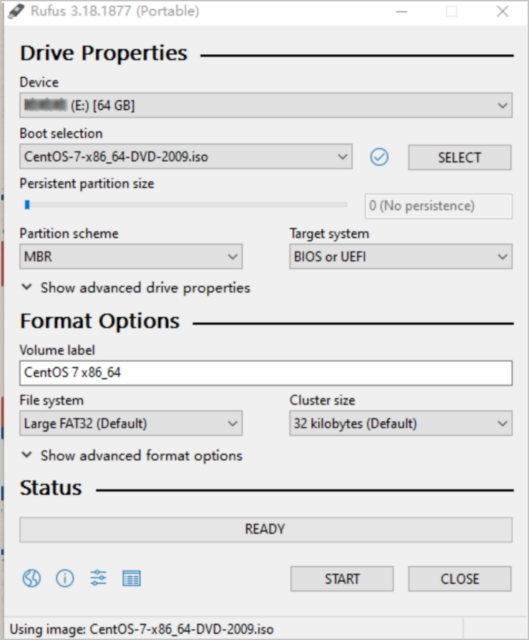Open the Boot selection dropdown

(186, 156)
